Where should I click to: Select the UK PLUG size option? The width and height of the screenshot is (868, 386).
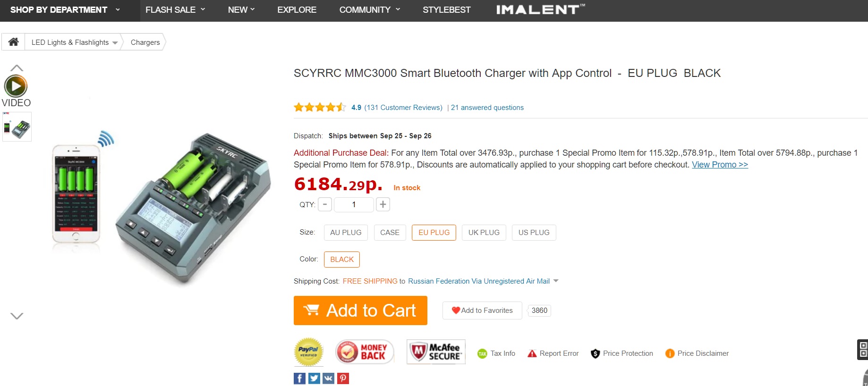(484, 233)
